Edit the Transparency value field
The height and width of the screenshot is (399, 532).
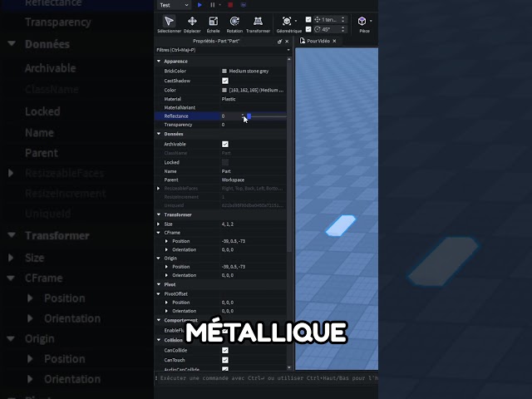[x=253, y=125]
